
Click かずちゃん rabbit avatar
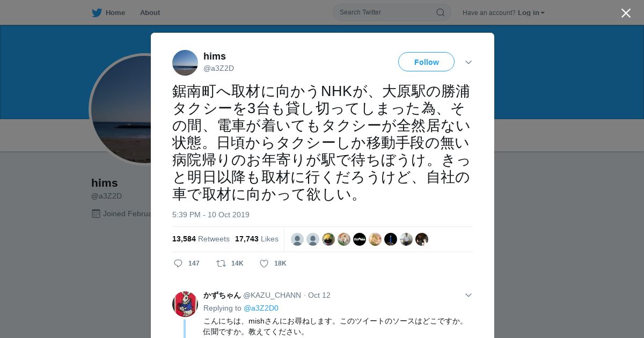pyautogui.click(x=185, y=304)
